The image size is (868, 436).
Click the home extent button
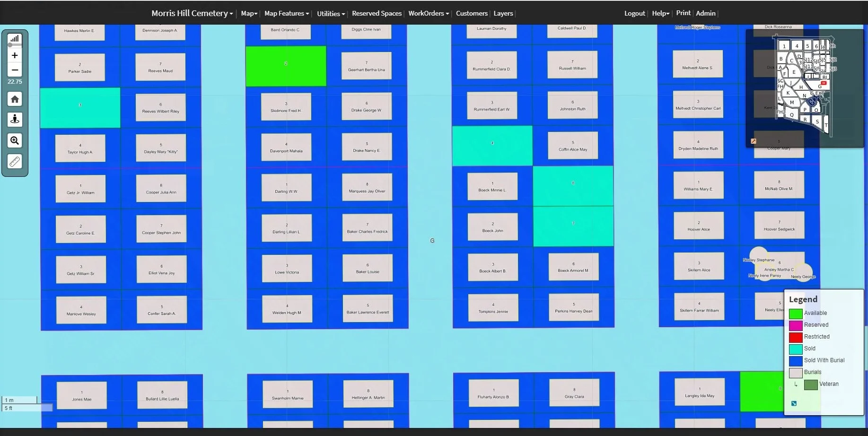pyautogui.click(x=15, y=99)
